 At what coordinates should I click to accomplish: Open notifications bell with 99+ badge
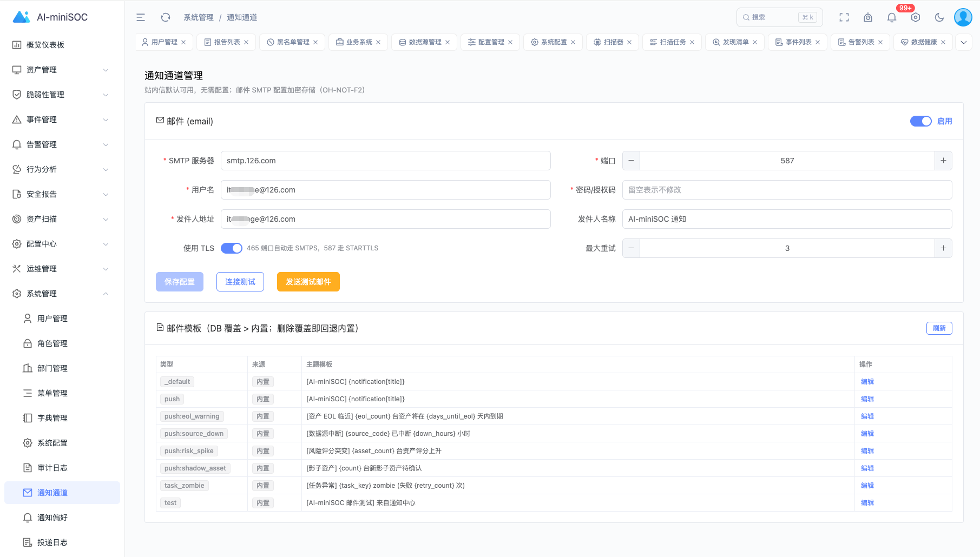tap(892, 17)
